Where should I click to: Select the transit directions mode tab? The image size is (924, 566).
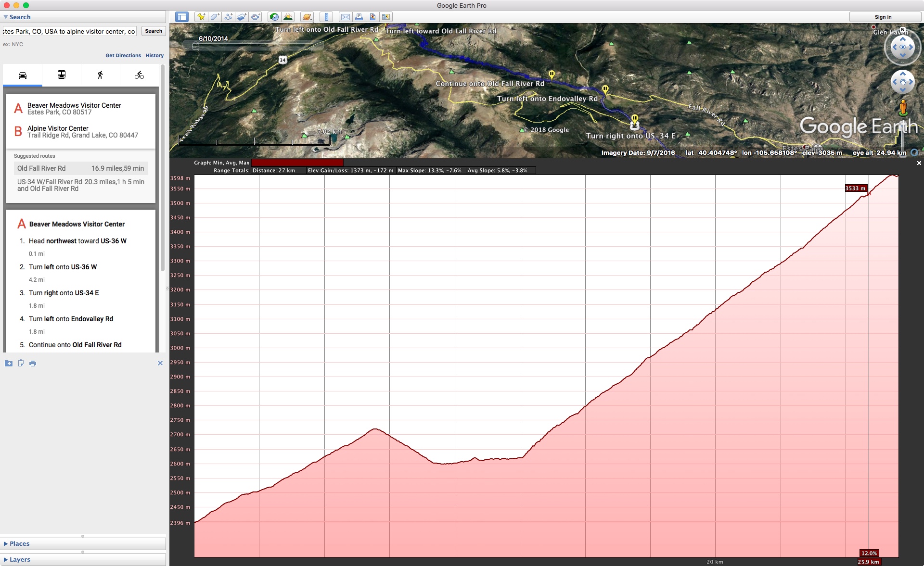(x=62, y=75)
